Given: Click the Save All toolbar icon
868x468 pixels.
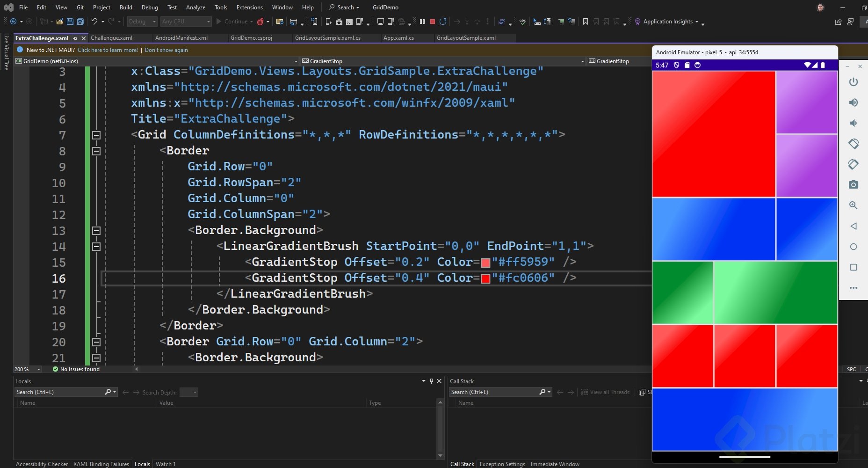Looking at the screenshot, I should (x=80, y=22).
